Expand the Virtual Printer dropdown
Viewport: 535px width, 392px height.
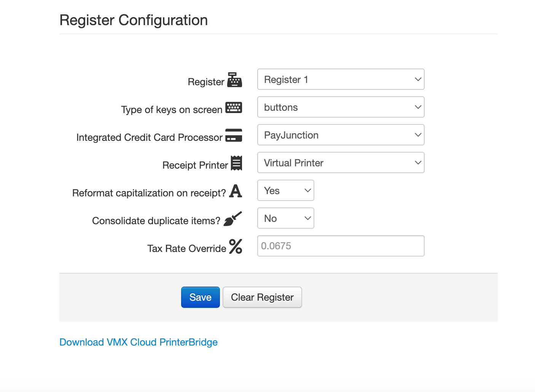[x=341, y=163]
